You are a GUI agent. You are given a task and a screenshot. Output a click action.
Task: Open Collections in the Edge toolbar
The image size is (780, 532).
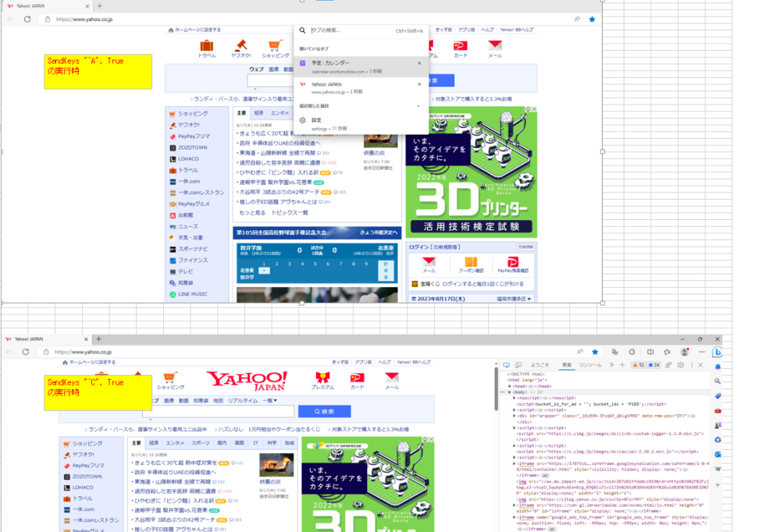point(668,351)
